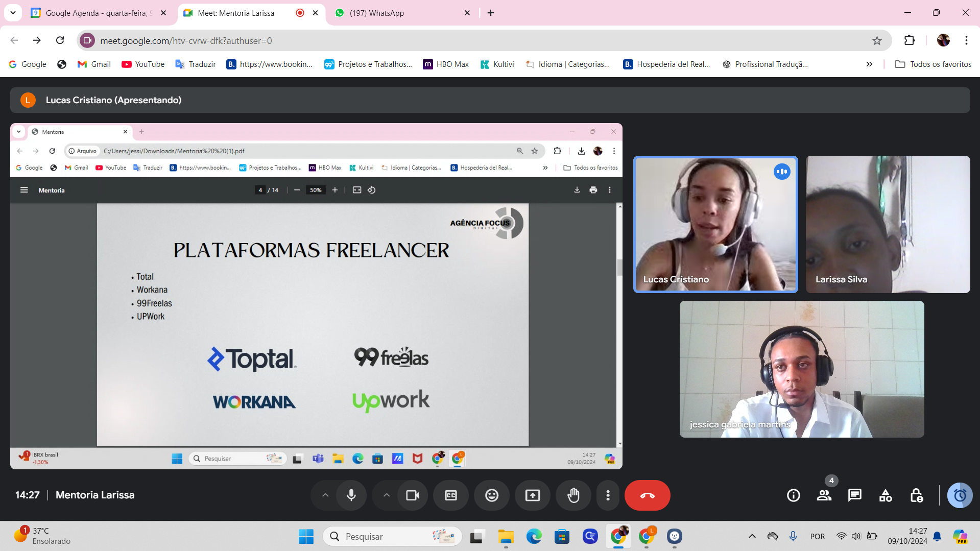980x551 pixels.
Task: Open weather widget 37°C Ensolarado
Action: click(43, 536)
